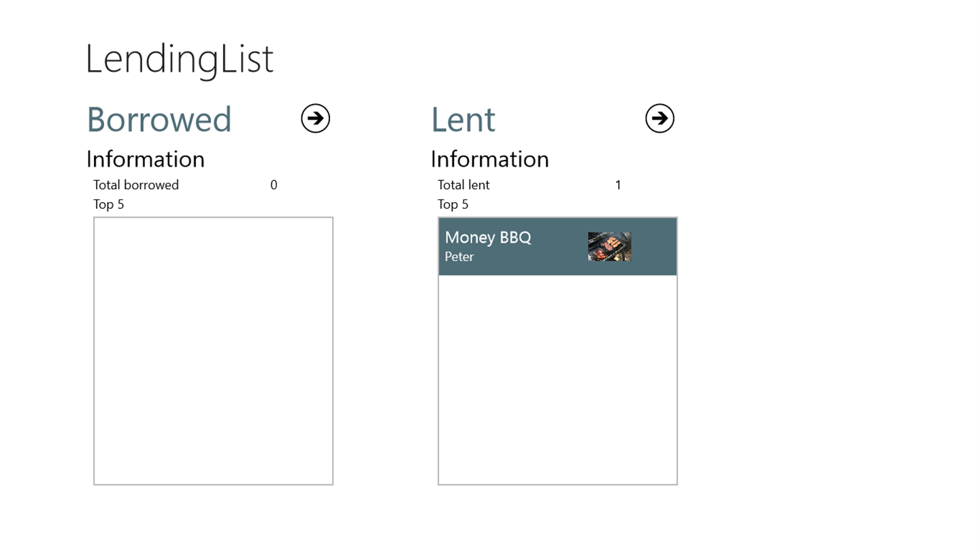Select the Money BBQ item title
980x551 pixels.
pyautogui.click(x=487, y=237)
